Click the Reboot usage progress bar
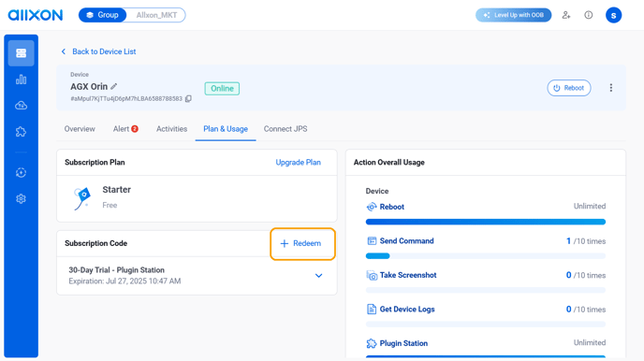The image size is (644, 361). (x=486, y=222)
